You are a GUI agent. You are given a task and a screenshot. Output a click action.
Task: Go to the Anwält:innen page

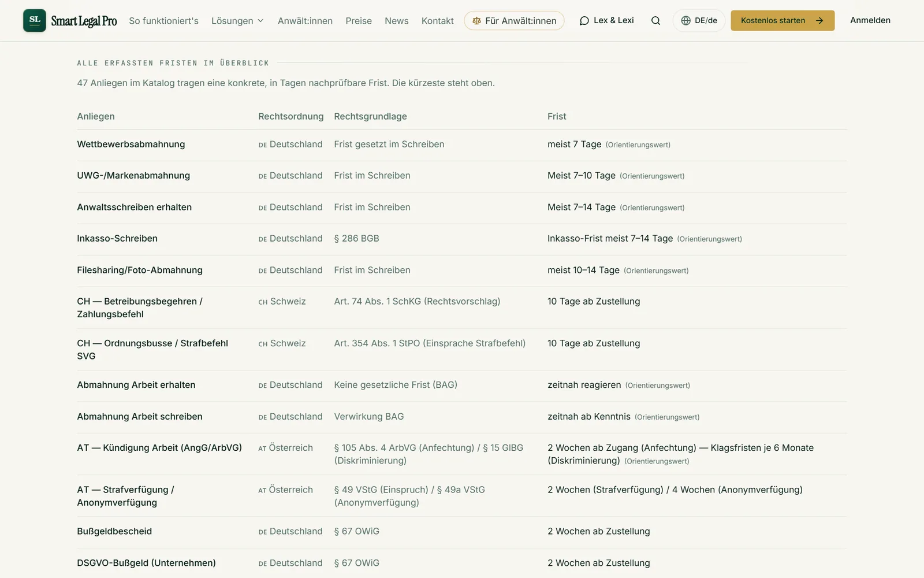click(x=305, y=21)
